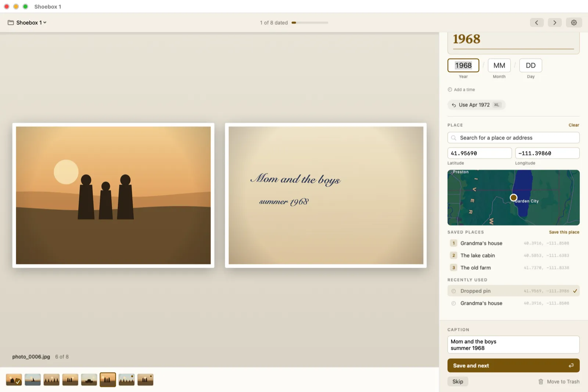Select saved place number 2 badge

click(x=453, y=256)
